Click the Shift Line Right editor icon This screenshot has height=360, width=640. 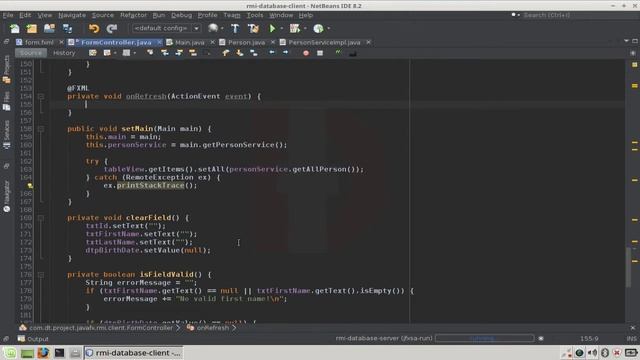pyautogui.click(x=285, y=53)
